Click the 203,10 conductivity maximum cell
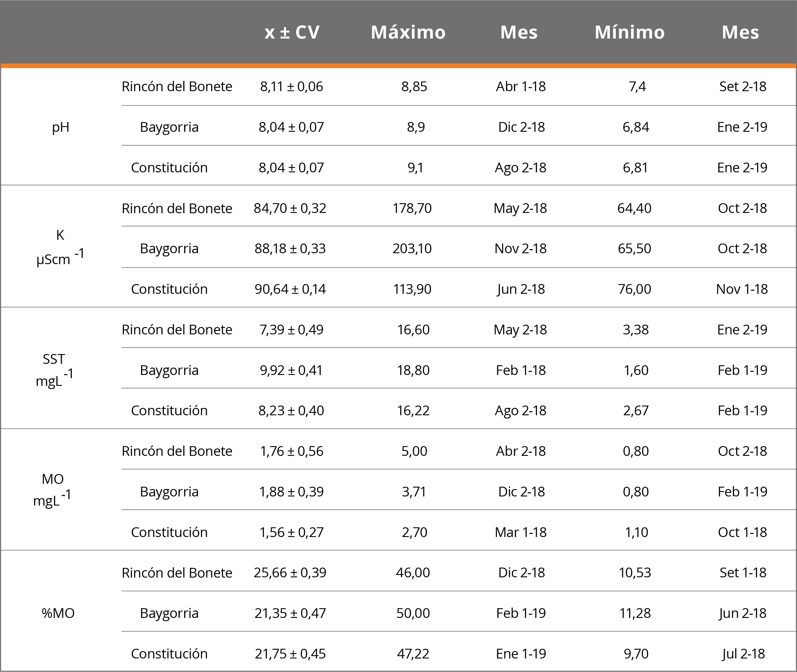 click(x=412, y=249)
